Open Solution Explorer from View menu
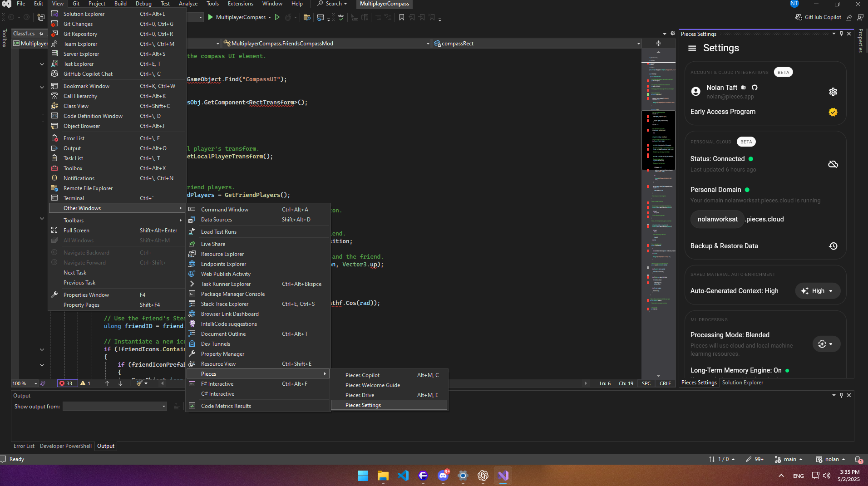This screenshot has width=868, height=486. click(x=117, y=14)
